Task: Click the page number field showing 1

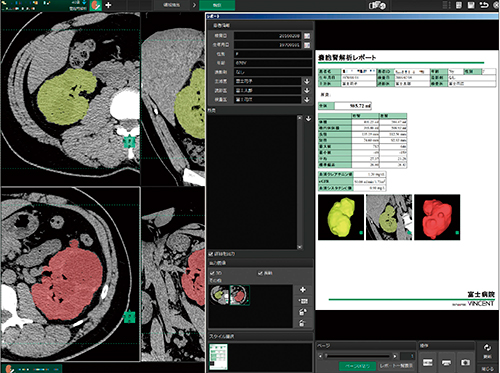Action: [x=407, y=356]
